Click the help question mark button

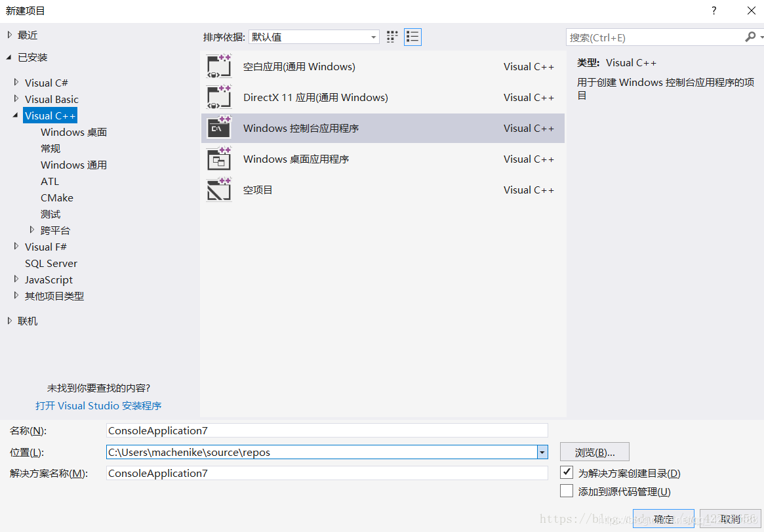click(714, 10)
